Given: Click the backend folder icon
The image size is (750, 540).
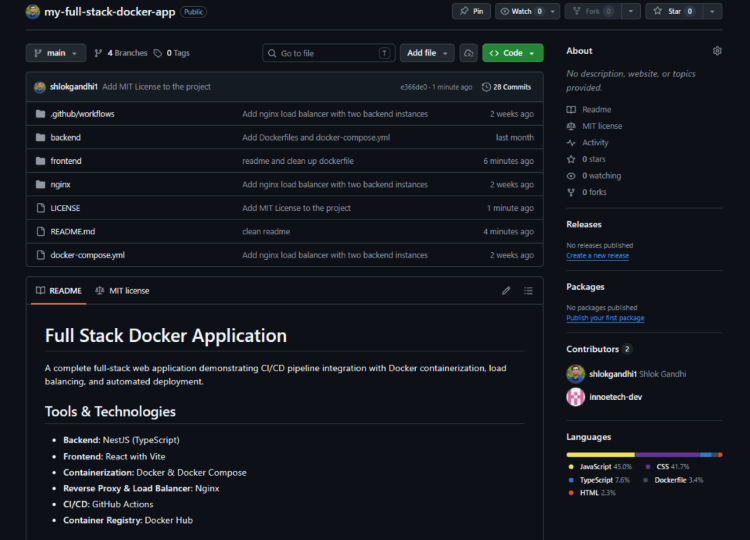Looking at the screenshot, I should pos(41,137).
